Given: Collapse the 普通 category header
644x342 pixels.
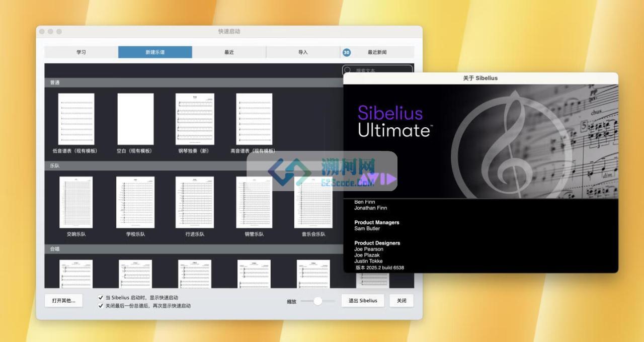Looking at the screenshot, I should [193, 82].
